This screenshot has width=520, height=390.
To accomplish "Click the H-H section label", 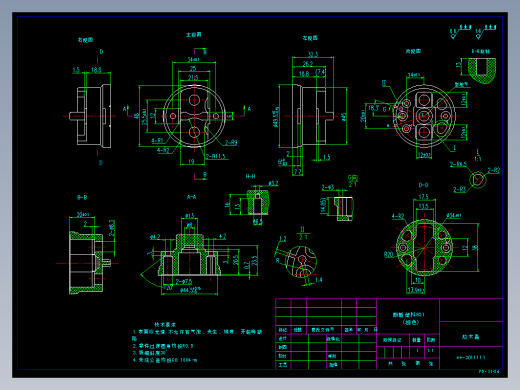I will (250, 176).
